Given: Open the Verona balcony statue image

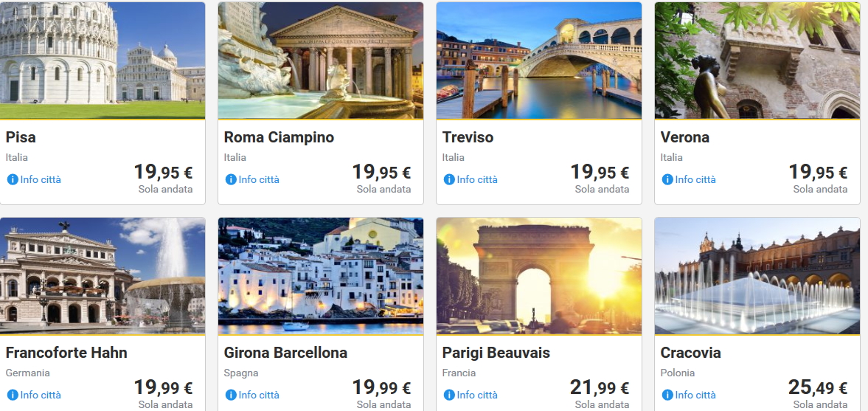Looking at the screenshot, I should [x=757, y=61].
